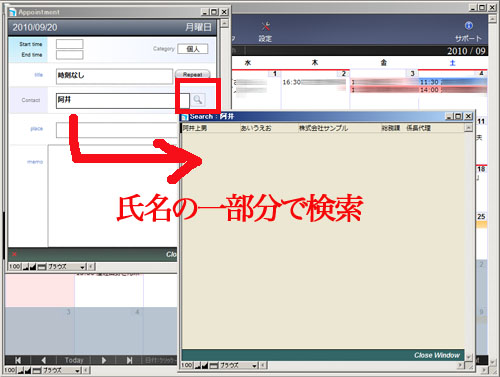This screenshot has height=377, width=500.
Task: Jump to last month with skip-forward arrow
Action: coord(129,360)
